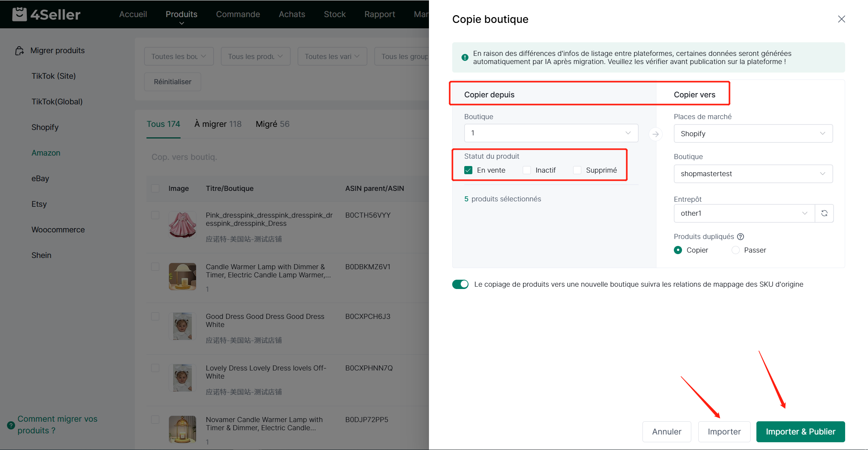Click the 4Seller logo icon
Image resolution: width=868 pixels, height=450 pixels.
[x=19, y=14]
